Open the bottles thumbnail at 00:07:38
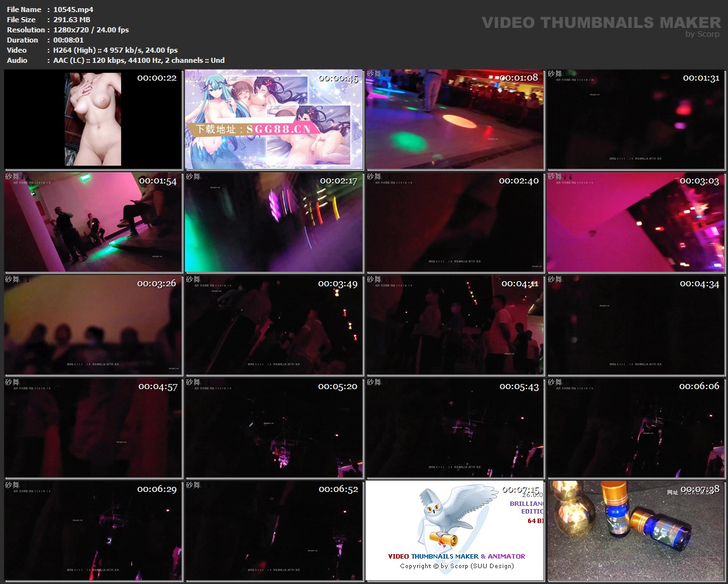728x584 pixels. pos(636,531)
